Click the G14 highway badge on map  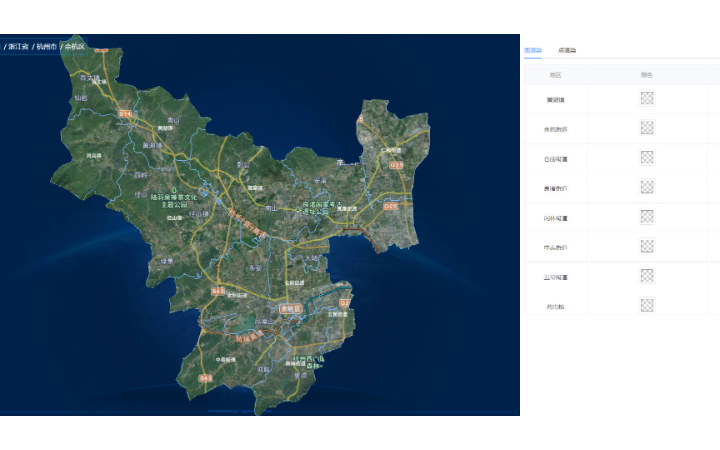point(125,115)
